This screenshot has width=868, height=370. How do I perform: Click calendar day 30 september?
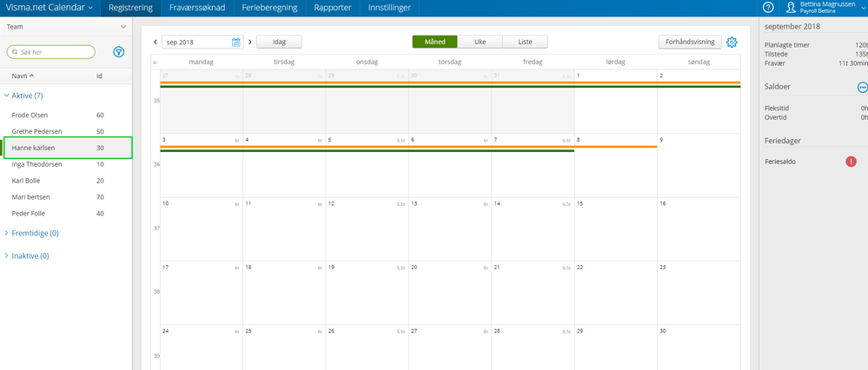[699, 347]
